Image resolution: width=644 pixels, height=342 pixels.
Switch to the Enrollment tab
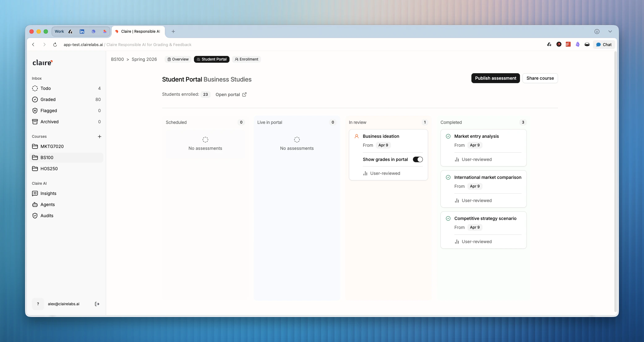[247, 59]
